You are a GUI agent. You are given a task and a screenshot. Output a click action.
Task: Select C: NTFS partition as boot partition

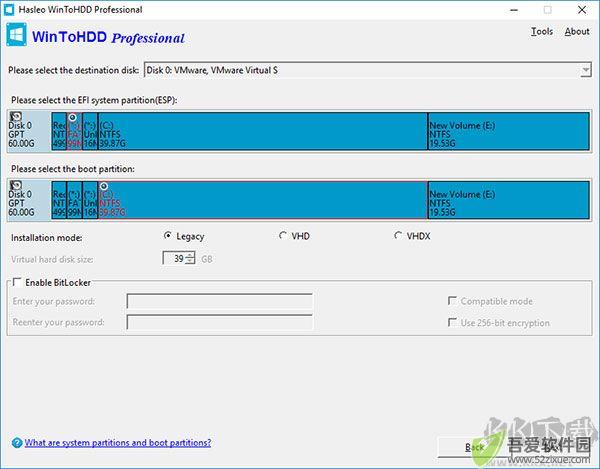click(262, 200)
